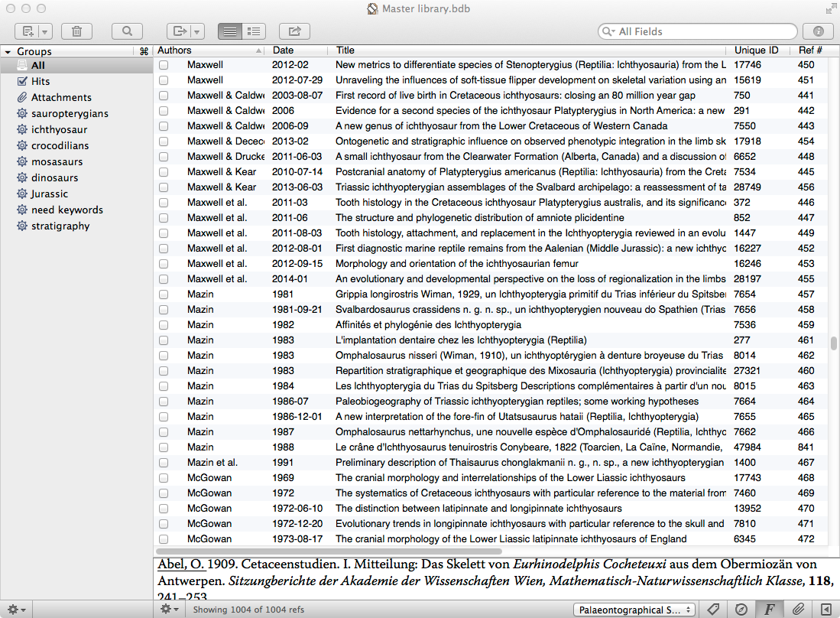
Task: Check the box for Mazin et al. 1991
Action: tap(164, 463)
